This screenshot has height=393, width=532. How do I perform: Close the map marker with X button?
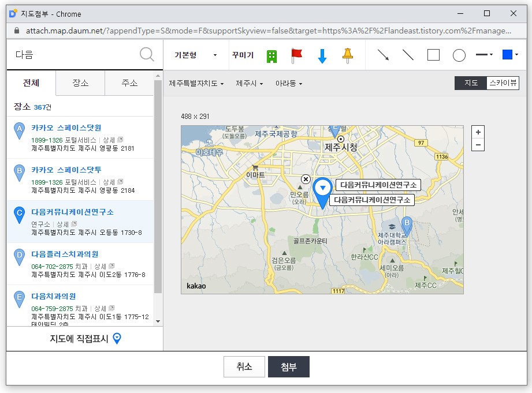click(306, 179)
